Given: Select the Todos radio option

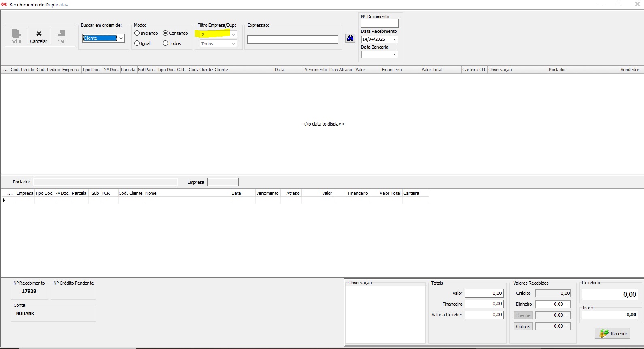Looking at the screenshot, I should click(166, 43).
